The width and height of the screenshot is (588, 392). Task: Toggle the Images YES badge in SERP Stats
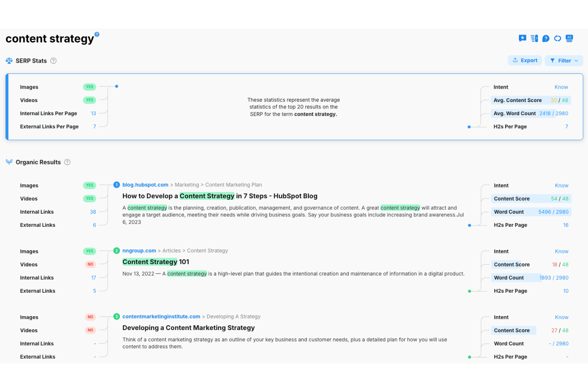[x=89, y=87]
